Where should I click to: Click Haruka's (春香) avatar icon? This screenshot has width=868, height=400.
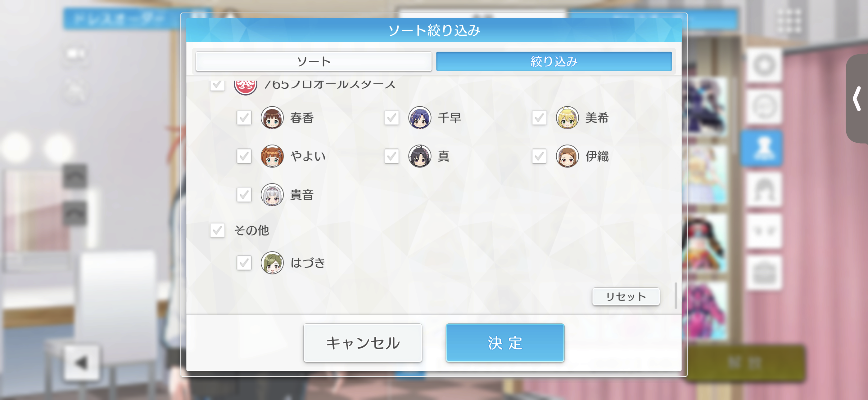pyautogui.click(x=272, y=118)
